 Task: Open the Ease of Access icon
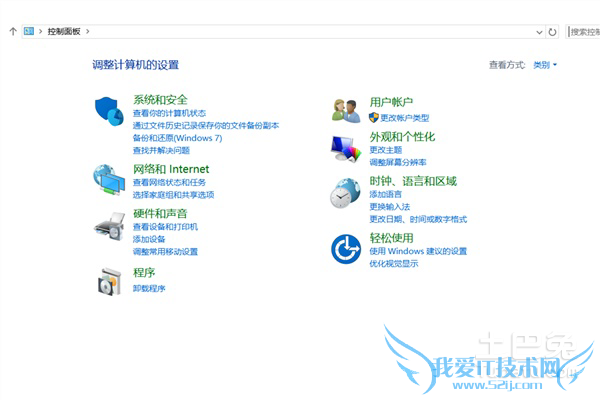[346, 249]
